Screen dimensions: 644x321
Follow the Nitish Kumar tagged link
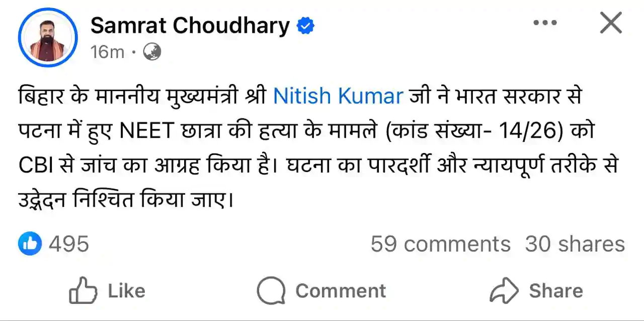(338, 96)
